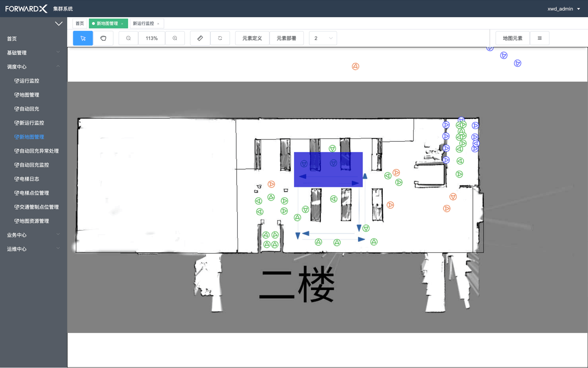
Task: Open 电梯点位管理 in the sidebar
Action: tap(33, 193)
